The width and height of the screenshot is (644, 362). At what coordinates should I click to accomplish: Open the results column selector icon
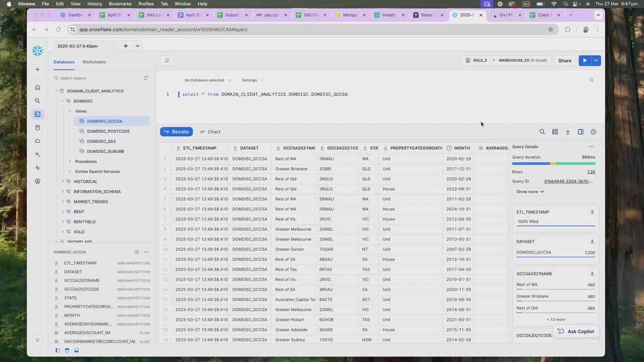point(555,132)
